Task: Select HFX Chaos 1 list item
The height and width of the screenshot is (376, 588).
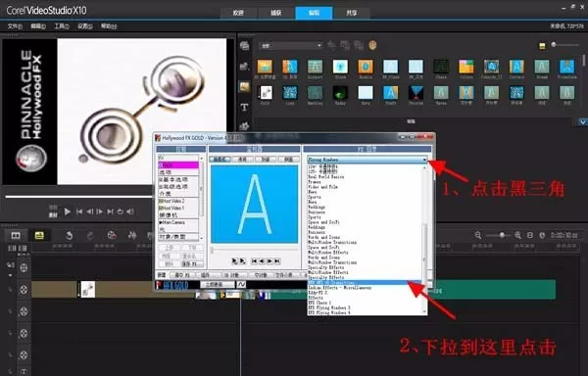Action: (319, 303)
